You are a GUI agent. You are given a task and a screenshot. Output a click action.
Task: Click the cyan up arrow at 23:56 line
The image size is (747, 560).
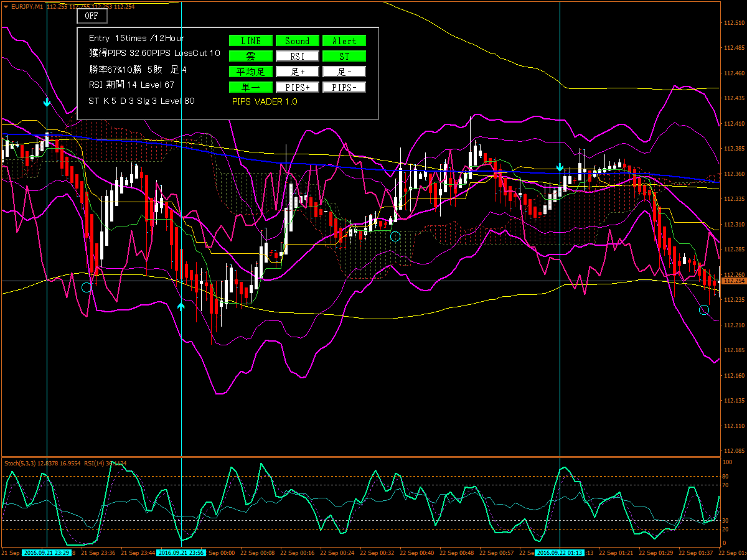pos(181,306)
